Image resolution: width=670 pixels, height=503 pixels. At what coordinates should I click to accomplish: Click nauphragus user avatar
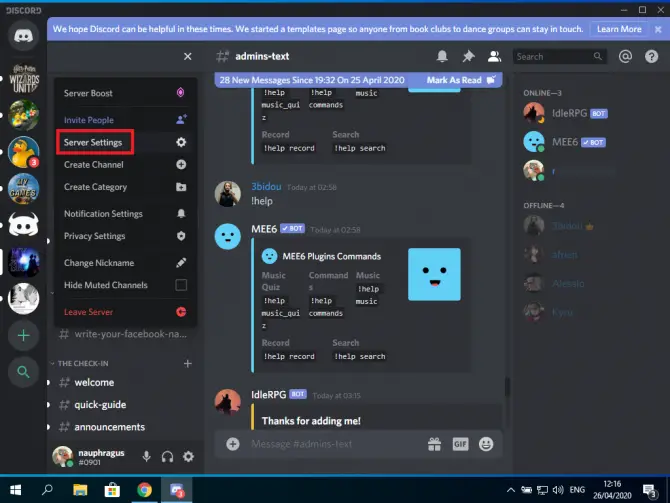[63, 456]
